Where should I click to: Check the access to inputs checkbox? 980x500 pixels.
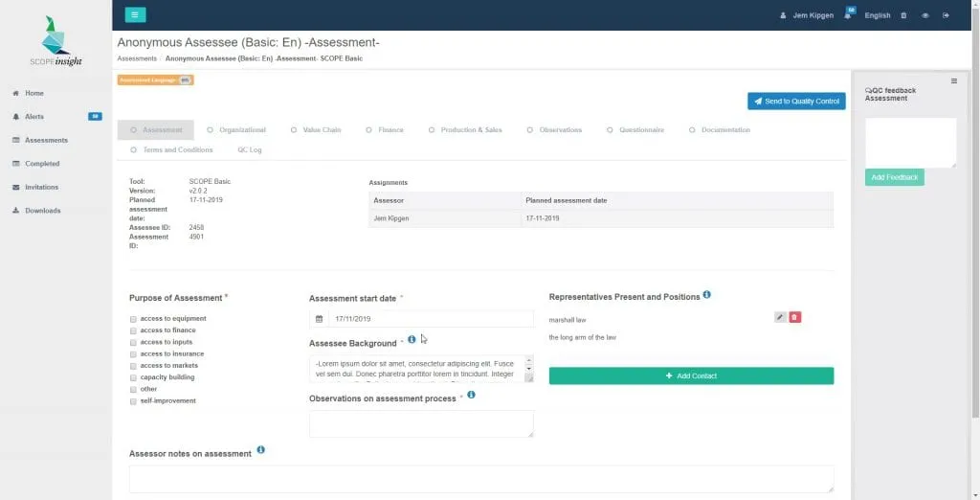pos(133,343)
